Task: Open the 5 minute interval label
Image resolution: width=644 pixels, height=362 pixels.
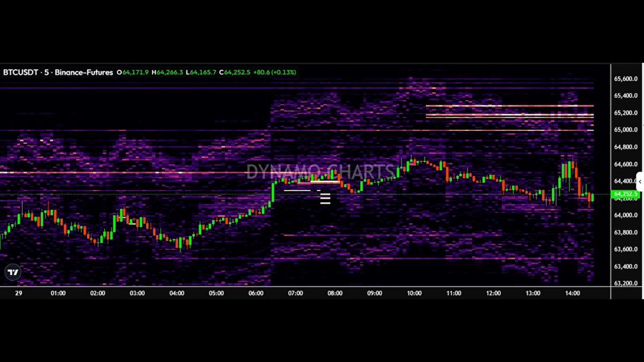Action: [46, 72]
